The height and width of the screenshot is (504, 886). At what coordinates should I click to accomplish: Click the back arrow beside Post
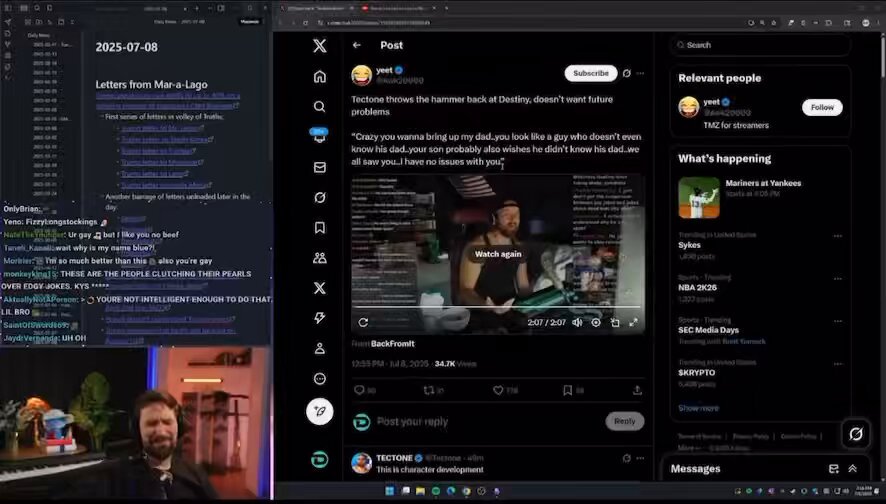coord(357,45)
